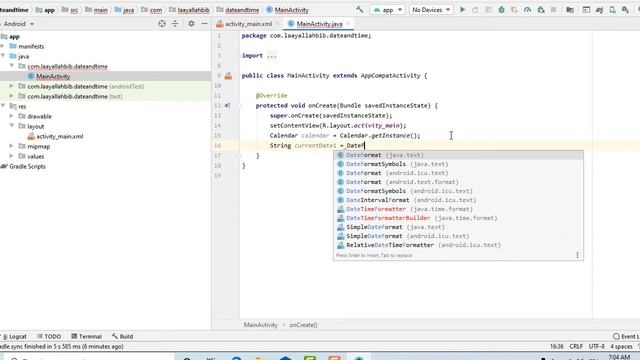This screenshot has width=640, height=360.
Task: Open the app run configuration dropdown
Action: (388, 10)
